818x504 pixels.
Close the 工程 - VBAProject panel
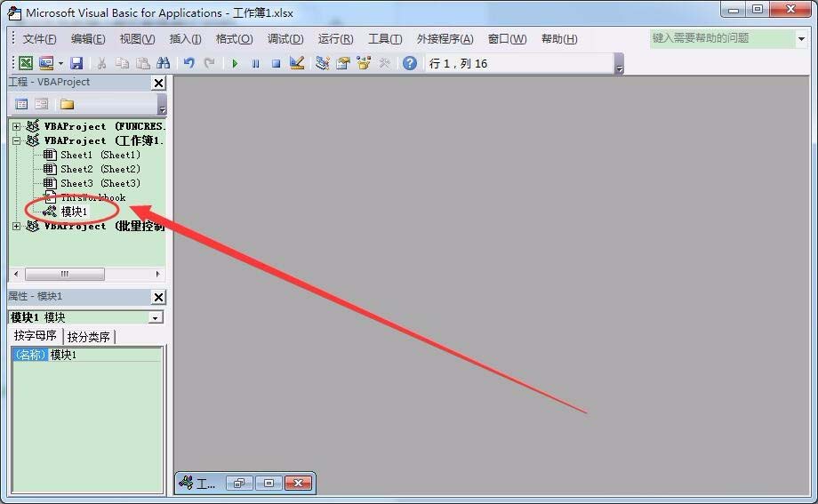(x=158, y=83)
